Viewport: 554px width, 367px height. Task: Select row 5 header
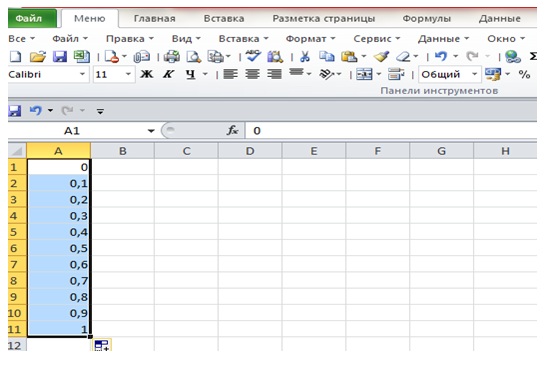pyautogui.click(x=17, y=232)
